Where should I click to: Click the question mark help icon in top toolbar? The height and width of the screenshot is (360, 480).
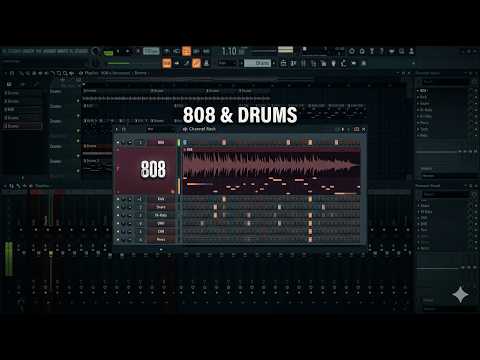pos(382,51)
